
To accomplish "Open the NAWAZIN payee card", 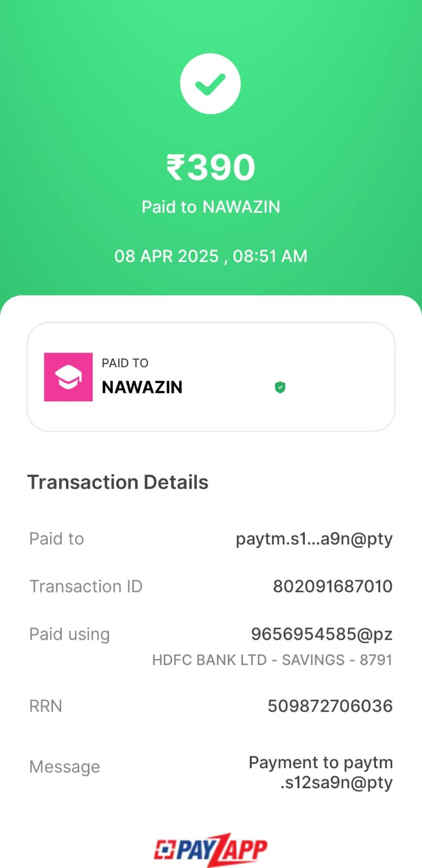I will tap(211, 377).
